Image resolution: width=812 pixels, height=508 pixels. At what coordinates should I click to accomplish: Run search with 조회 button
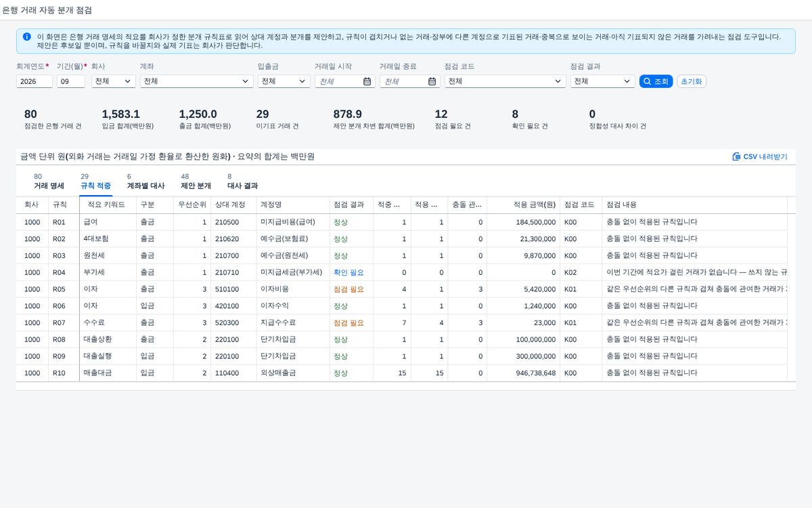coord(656,81)
